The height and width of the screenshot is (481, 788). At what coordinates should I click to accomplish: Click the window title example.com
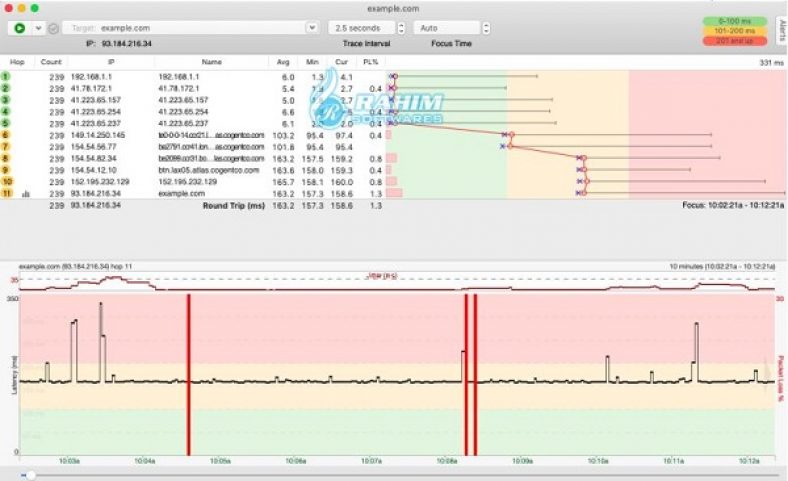[x=393, y=9]
